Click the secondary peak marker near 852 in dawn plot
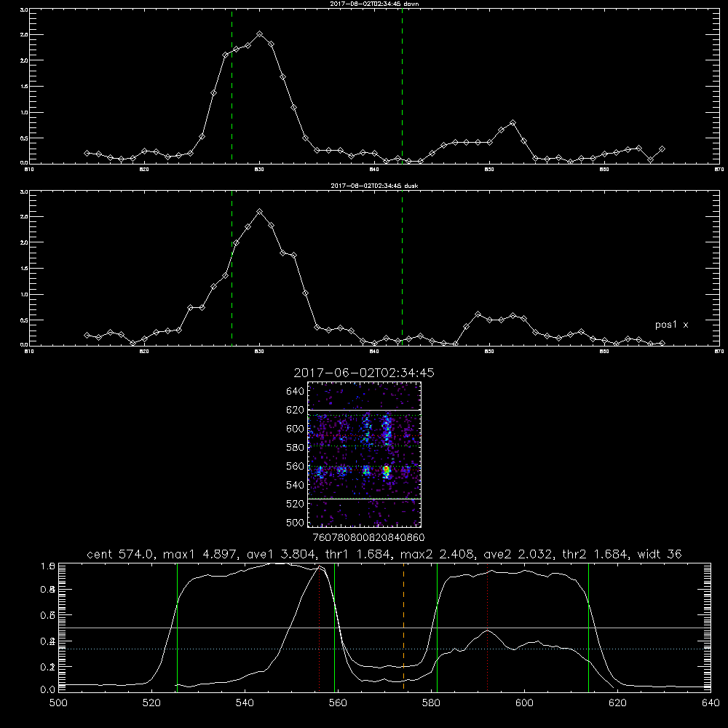Screen dimensions: 728x728 513,122
